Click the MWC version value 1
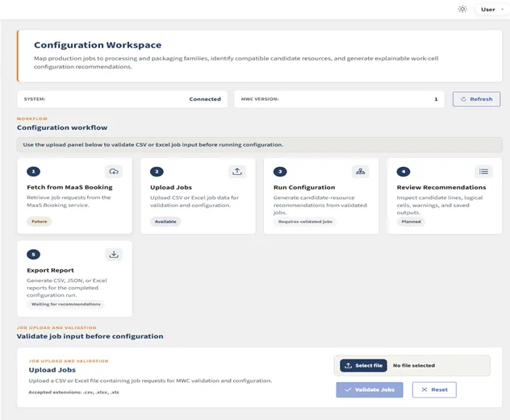 click(436, 99)
